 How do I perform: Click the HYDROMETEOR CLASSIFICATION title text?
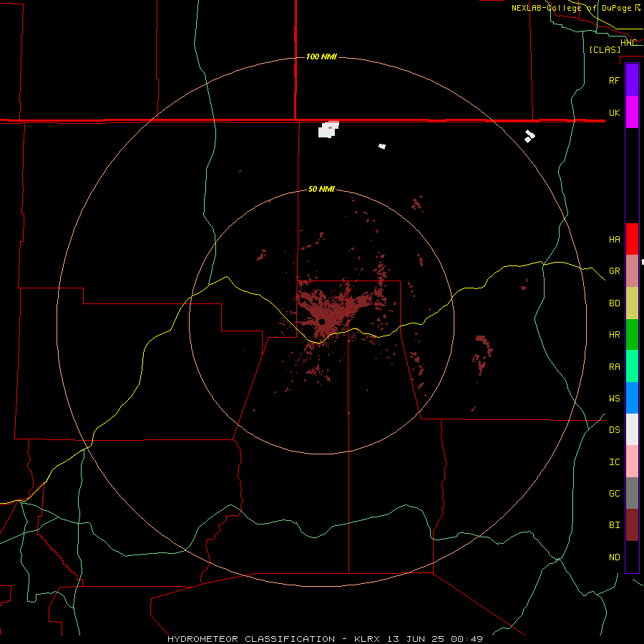click(x=251, y=639)
